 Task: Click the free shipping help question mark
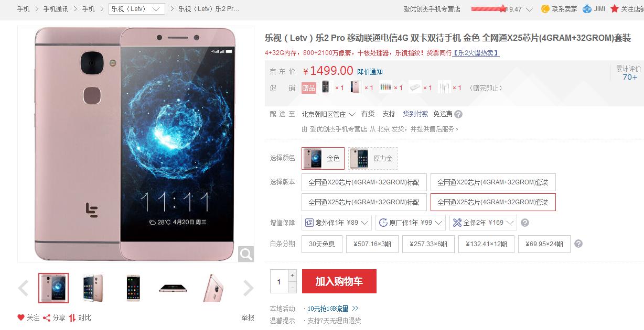click(458, 114)
